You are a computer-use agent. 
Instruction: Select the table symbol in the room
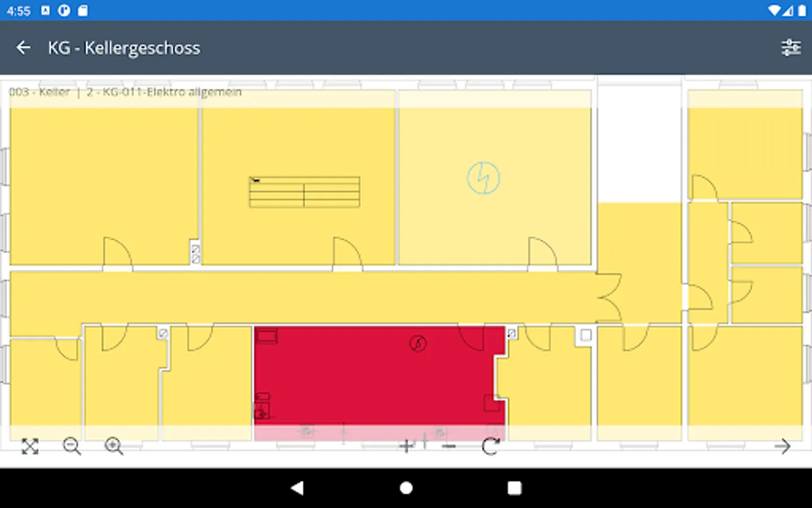pos(304,192)
